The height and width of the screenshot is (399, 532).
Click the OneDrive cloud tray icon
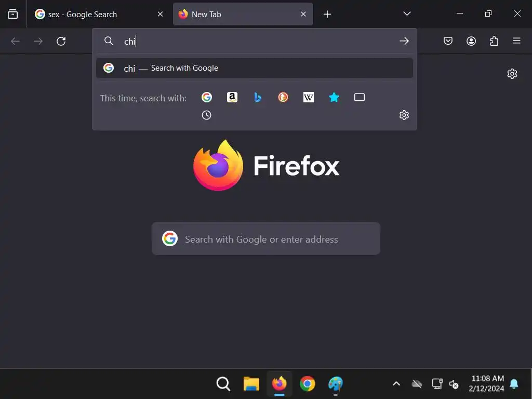point(417,384)
